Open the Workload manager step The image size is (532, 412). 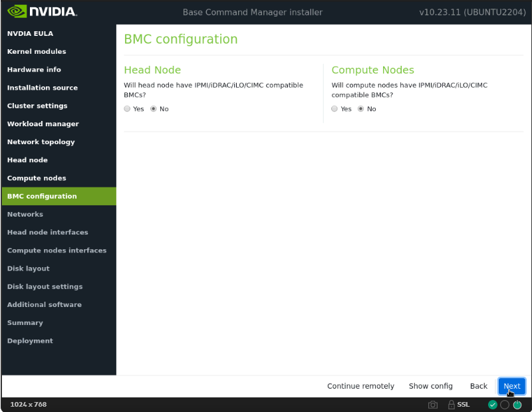(x=43, y=124)
